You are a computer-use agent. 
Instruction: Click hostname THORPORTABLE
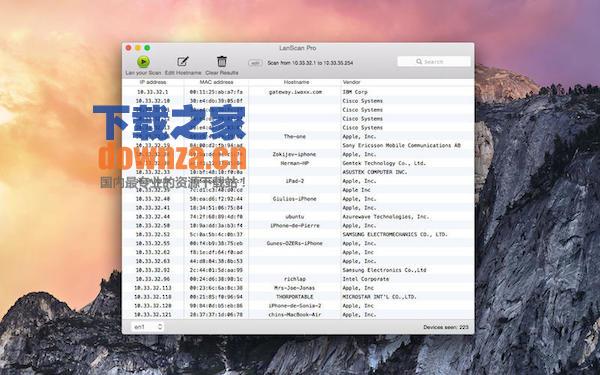295,297
